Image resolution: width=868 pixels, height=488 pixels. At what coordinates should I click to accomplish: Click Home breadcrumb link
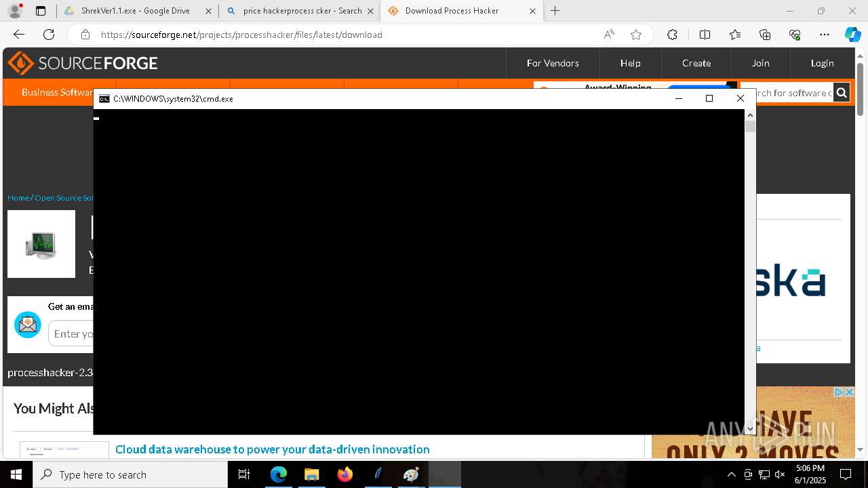click(x=18, y=198)
